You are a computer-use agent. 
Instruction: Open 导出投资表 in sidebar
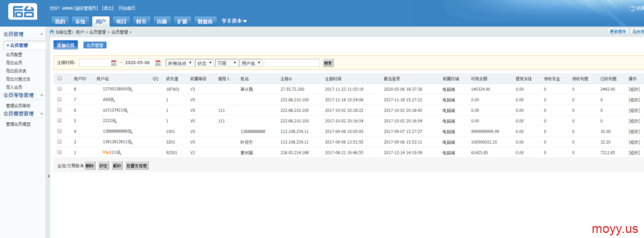[x=16, y=71]
